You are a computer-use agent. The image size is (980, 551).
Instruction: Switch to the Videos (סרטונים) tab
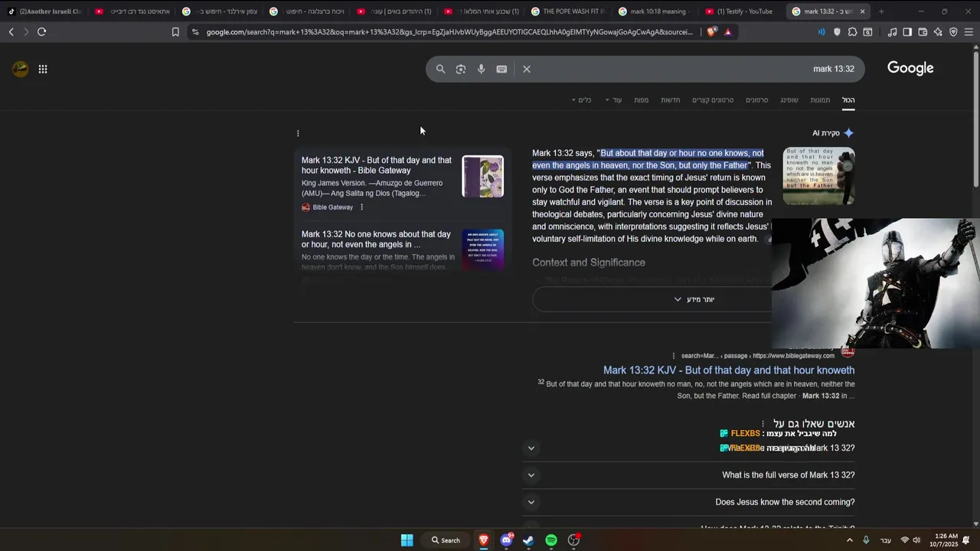(757, 100)
